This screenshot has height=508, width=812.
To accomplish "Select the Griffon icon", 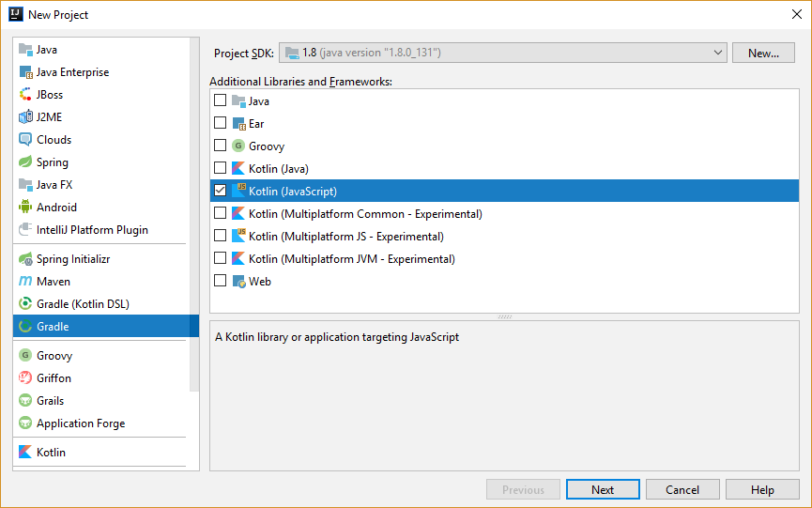I will [25, 378].
